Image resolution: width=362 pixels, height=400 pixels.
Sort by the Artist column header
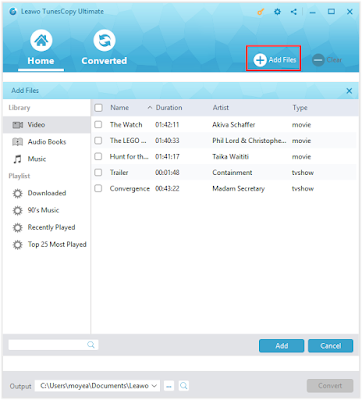[x=221, y=108]
